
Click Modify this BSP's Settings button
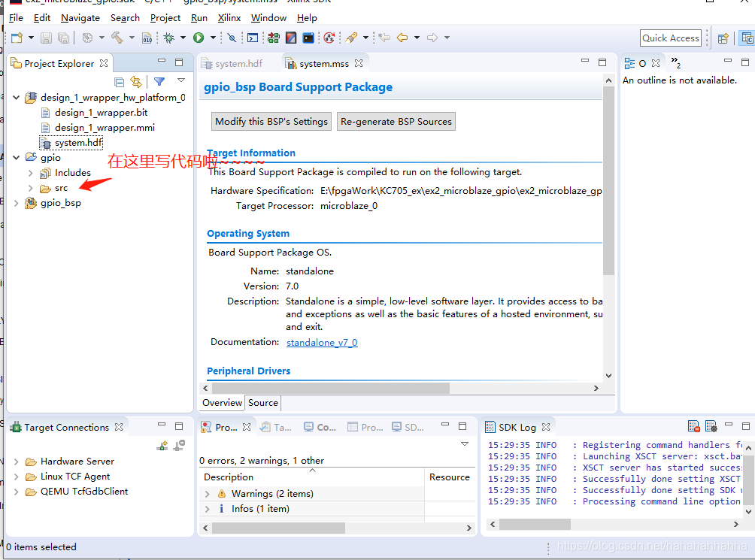(271, 122)
